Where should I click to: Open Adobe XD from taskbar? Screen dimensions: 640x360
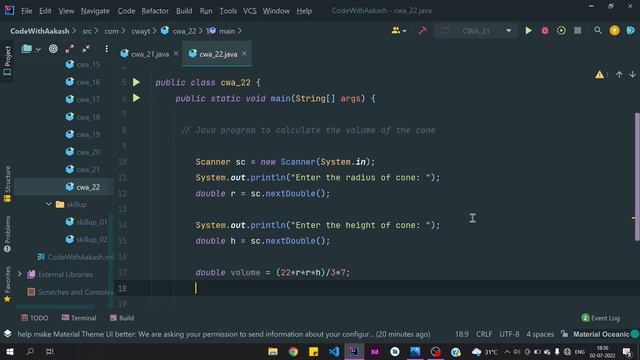pyautogui.click(x=374, y=351)
